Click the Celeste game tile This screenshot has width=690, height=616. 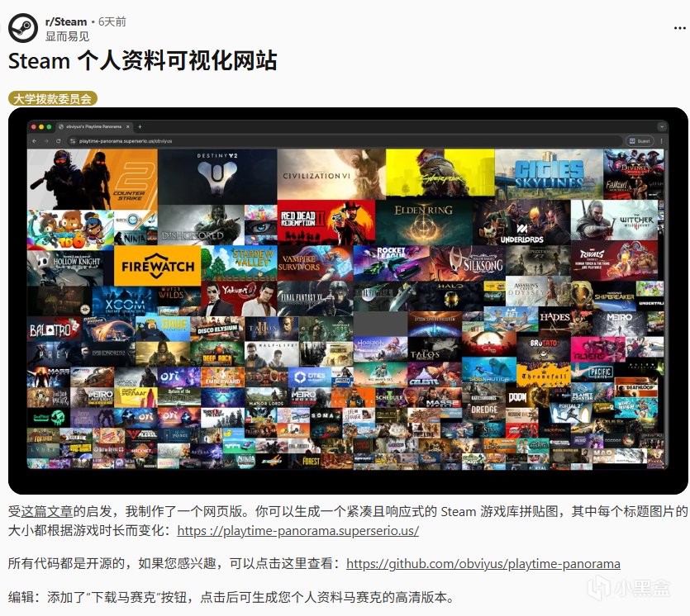(x=435, y=374)
